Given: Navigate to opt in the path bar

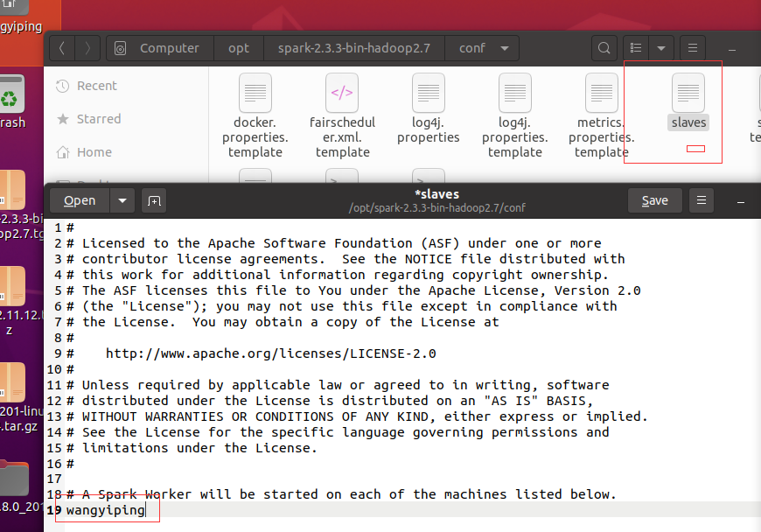Looking at the screenshot, I should coord(238,48).
